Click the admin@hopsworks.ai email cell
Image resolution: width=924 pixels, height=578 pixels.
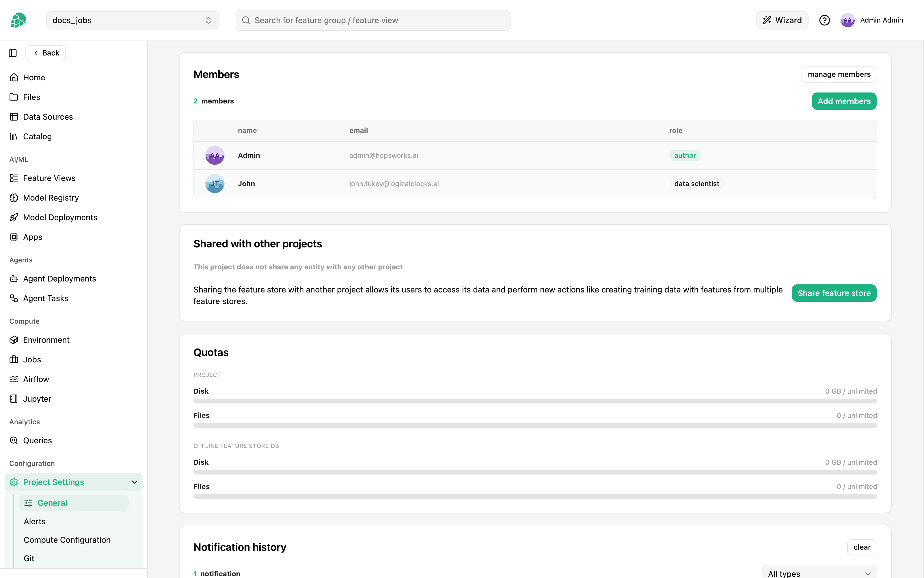pos(383,155)
